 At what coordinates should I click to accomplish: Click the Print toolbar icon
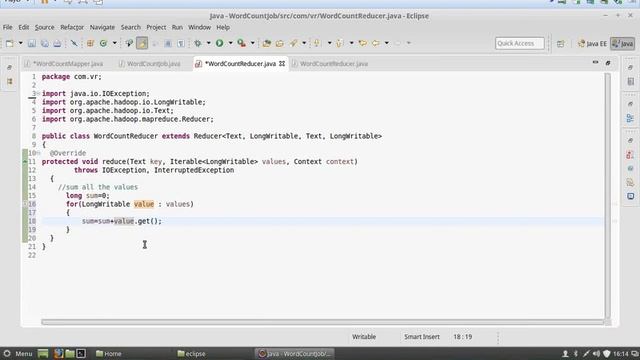[57, 43]
